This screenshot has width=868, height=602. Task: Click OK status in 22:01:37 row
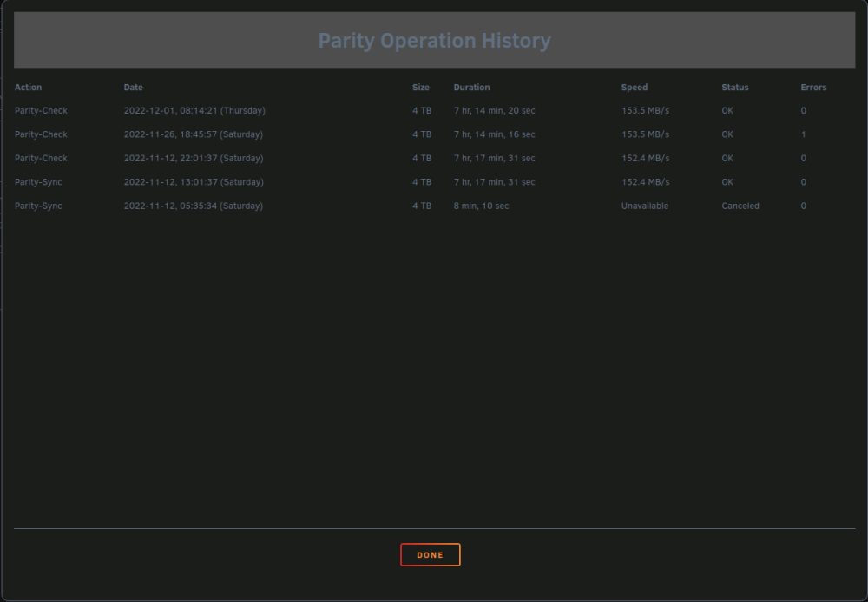click(727, 158)
